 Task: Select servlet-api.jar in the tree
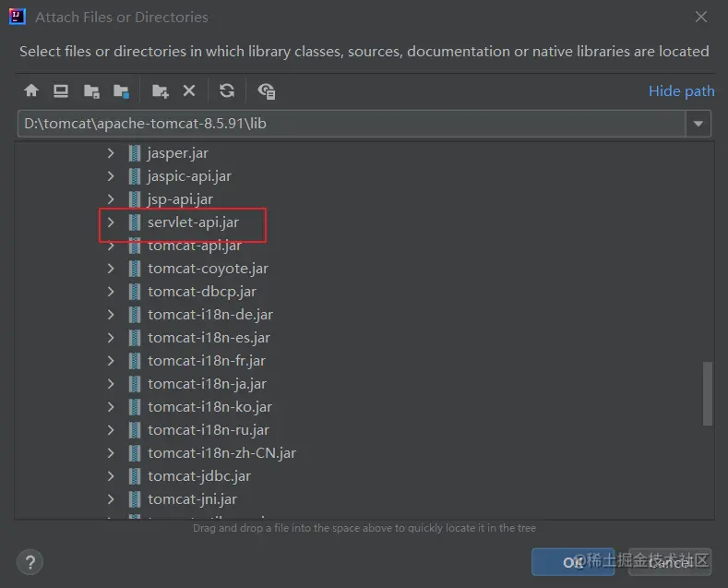tap(193, 222)
